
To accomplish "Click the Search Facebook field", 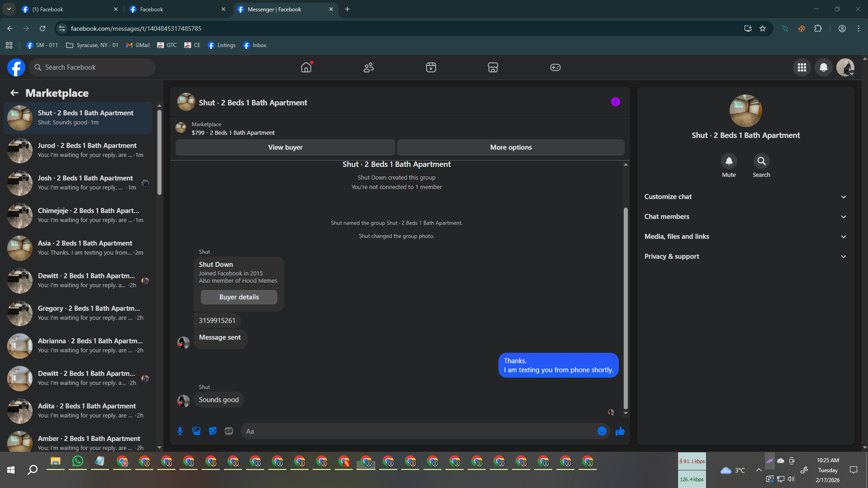I will (x=92, y=67).
